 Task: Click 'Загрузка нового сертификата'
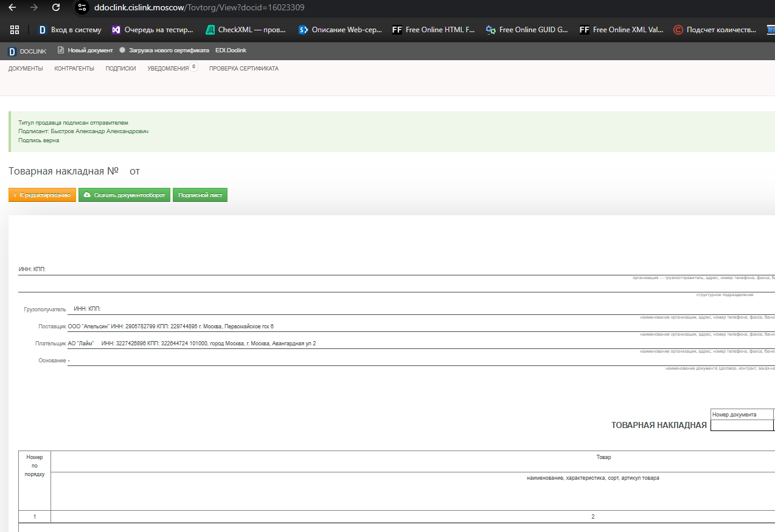point(169,50)
